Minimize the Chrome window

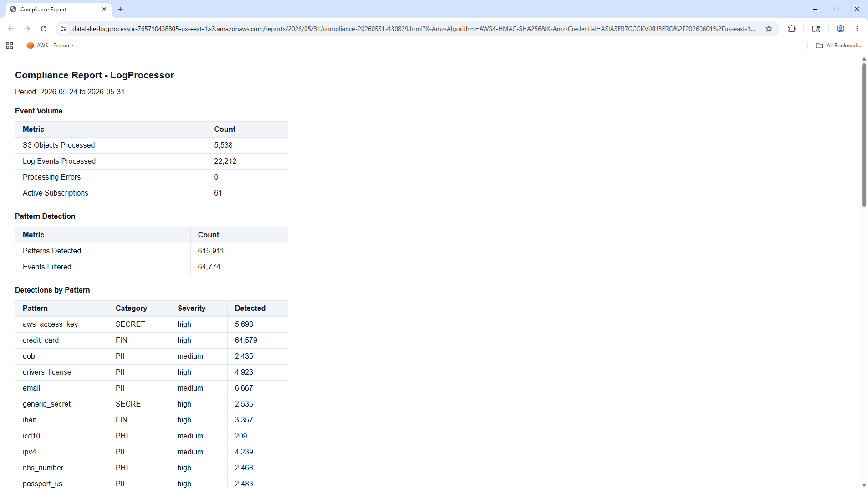(815, 9)
